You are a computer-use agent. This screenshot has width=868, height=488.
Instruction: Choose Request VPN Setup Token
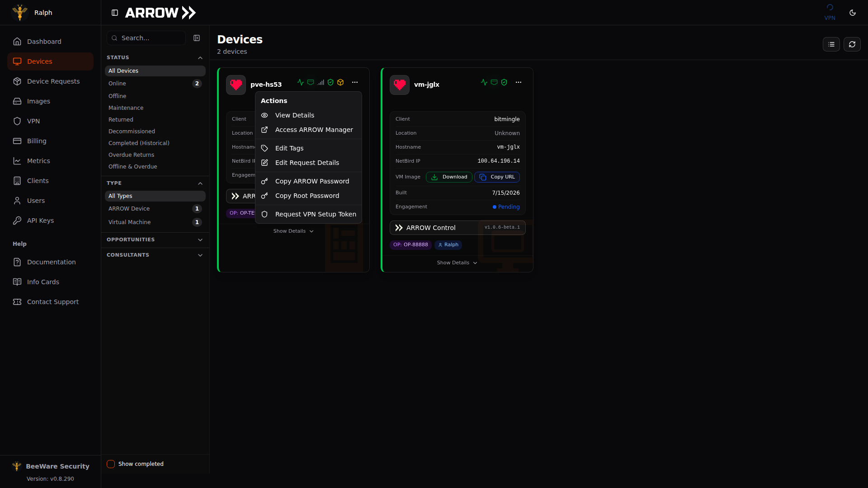[x=308, y=214]
